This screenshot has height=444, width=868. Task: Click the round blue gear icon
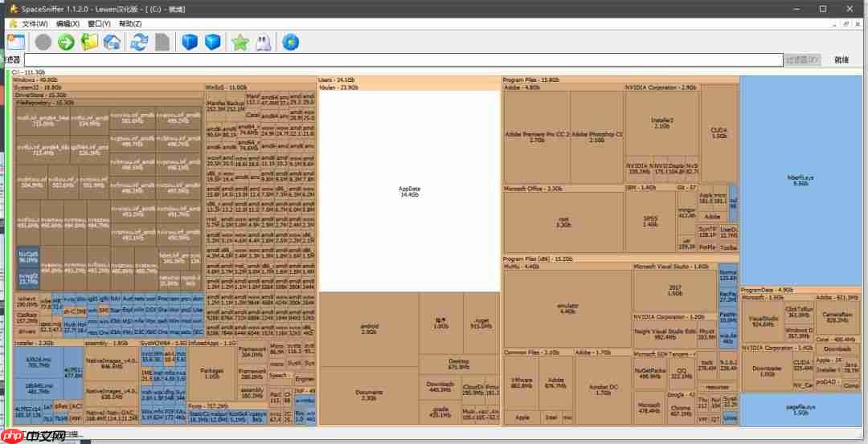[x=291, y=43]
